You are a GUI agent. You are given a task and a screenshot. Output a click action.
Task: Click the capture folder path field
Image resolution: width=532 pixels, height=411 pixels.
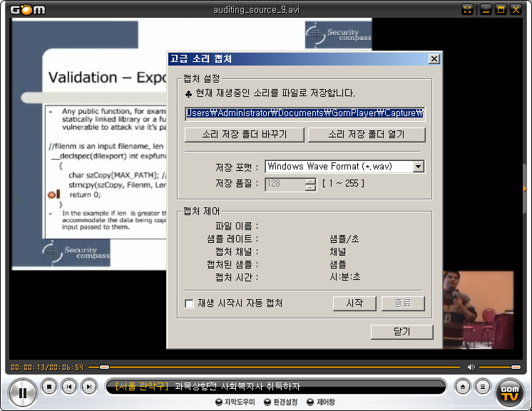click(x=305, y=113)
